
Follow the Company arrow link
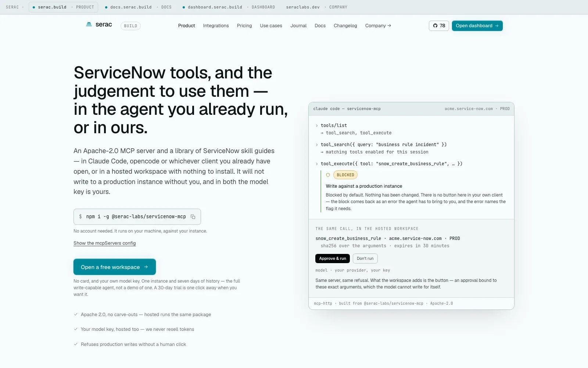[x=378, y=26]
